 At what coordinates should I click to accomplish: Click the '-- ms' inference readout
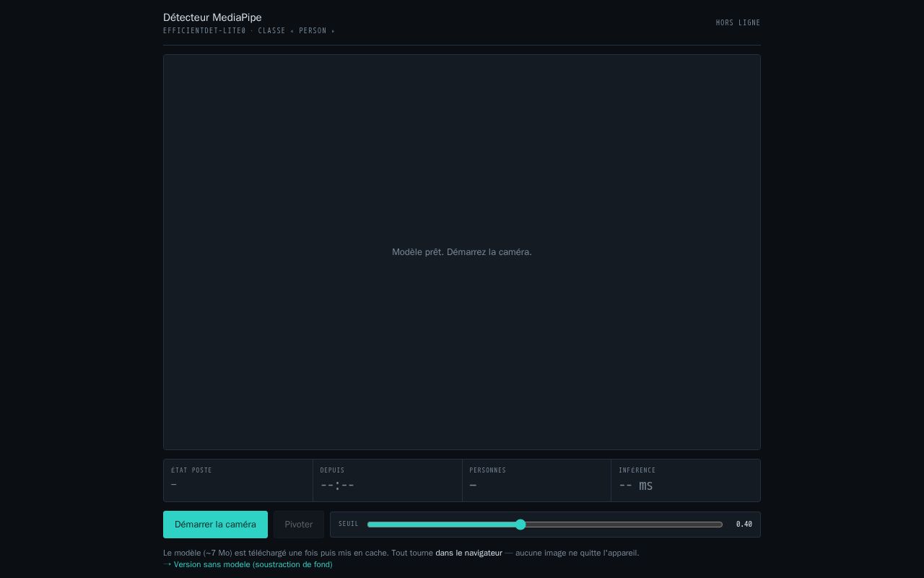point(636,485)
